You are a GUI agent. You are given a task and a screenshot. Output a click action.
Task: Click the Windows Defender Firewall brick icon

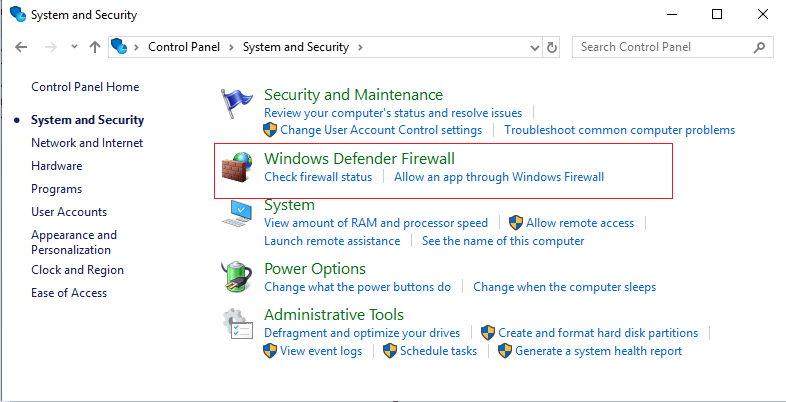tap(238, 169)
